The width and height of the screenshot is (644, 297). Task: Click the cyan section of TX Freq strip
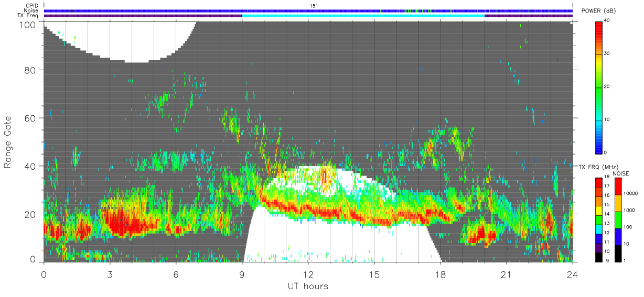coord(363,16)
